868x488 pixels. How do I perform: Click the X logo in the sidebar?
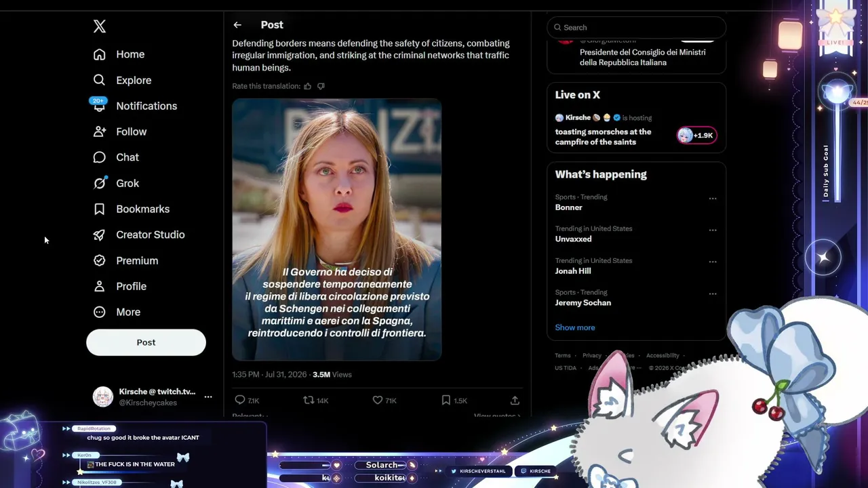(x=100, y=26)
